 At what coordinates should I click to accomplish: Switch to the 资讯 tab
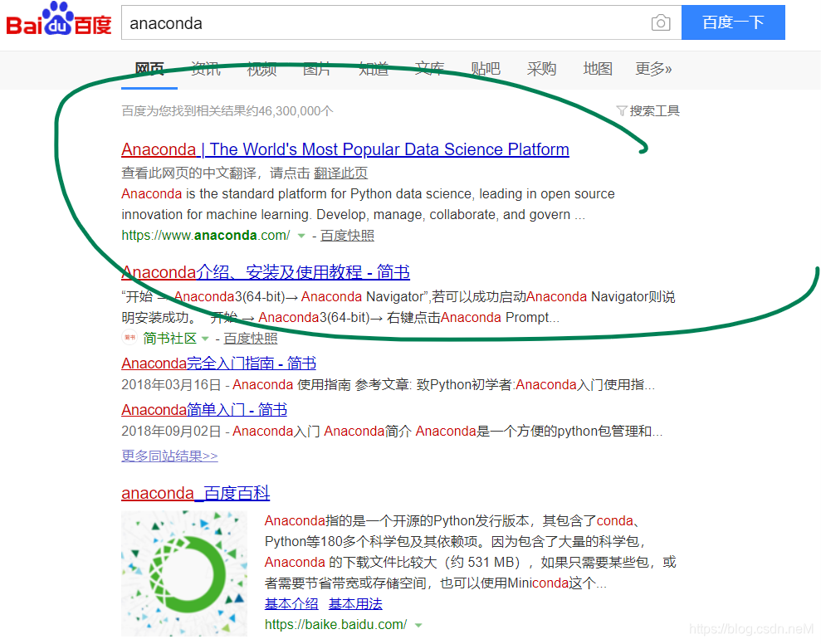point(205,69)
